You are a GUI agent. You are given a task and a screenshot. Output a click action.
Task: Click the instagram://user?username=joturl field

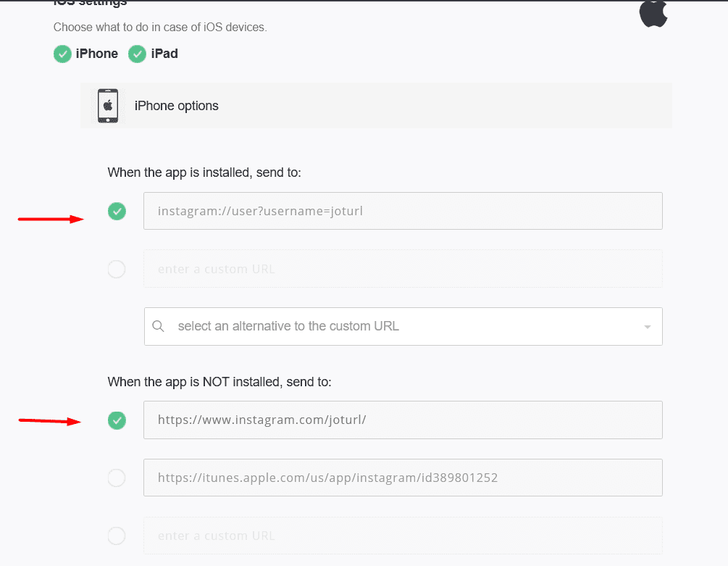coord(403,211)
